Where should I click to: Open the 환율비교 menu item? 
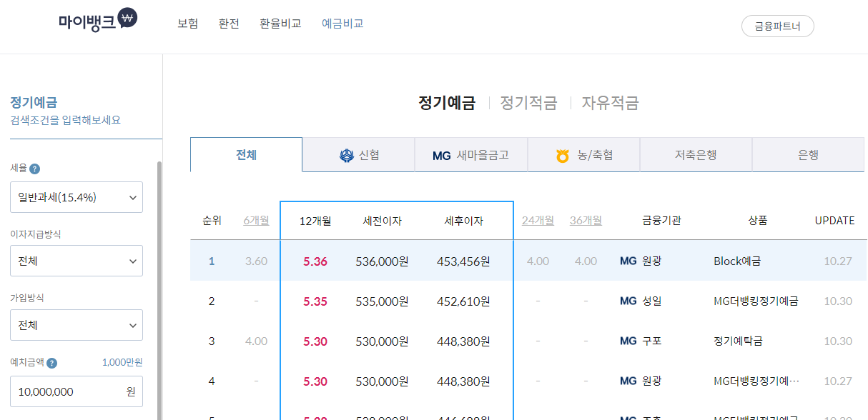[280, 23]
